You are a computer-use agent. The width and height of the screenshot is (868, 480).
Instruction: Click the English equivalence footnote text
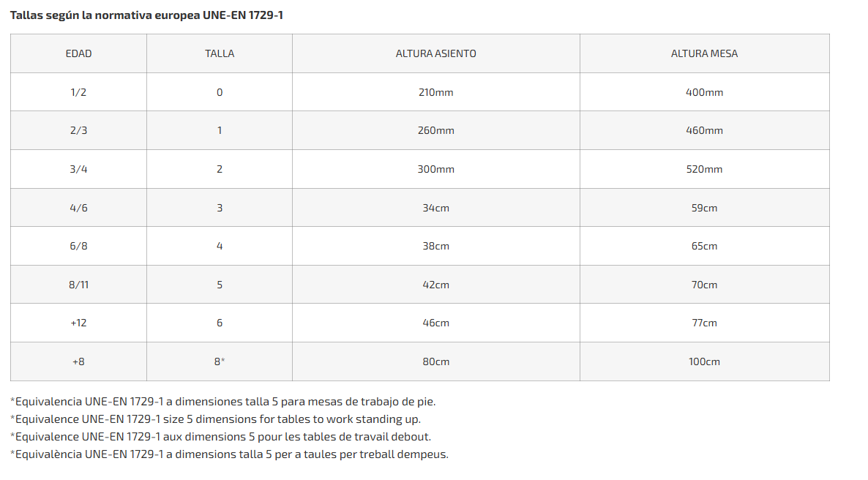pyautogui.click(x=216, y=419)
